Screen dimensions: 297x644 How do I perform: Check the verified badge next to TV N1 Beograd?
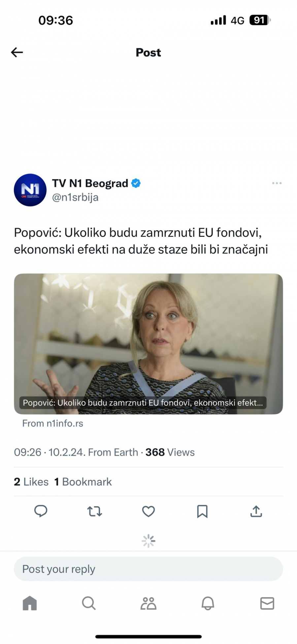(x=136, y=183)
